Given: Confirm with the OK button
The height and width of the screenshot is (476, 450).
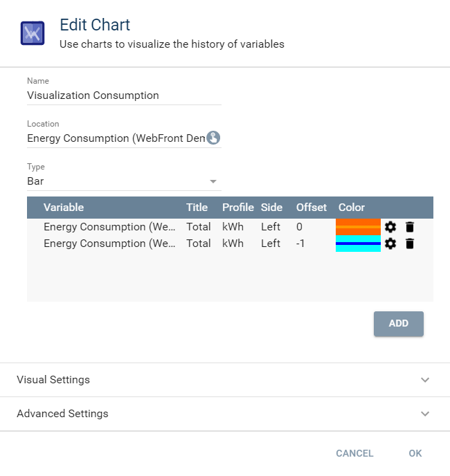Looking at the screenshot, I should [415, 453].
